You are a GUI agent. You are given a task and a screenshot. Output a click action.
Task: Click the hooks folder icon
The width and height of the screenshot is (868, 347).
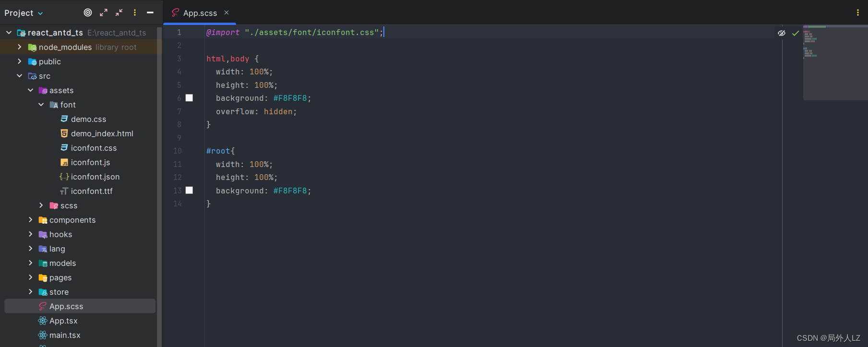pyautogui.click(x=43, y=235)
